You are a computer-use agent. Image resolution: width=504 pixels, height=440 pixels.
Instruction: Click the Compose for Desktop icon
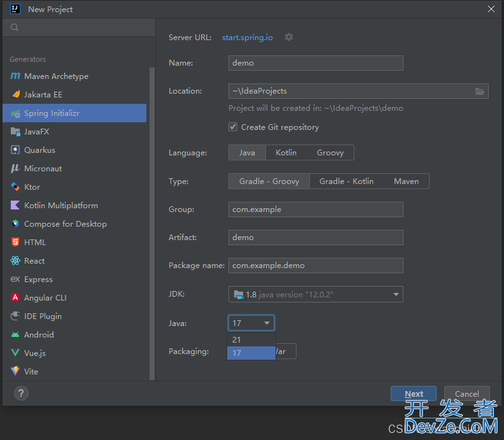15,224
